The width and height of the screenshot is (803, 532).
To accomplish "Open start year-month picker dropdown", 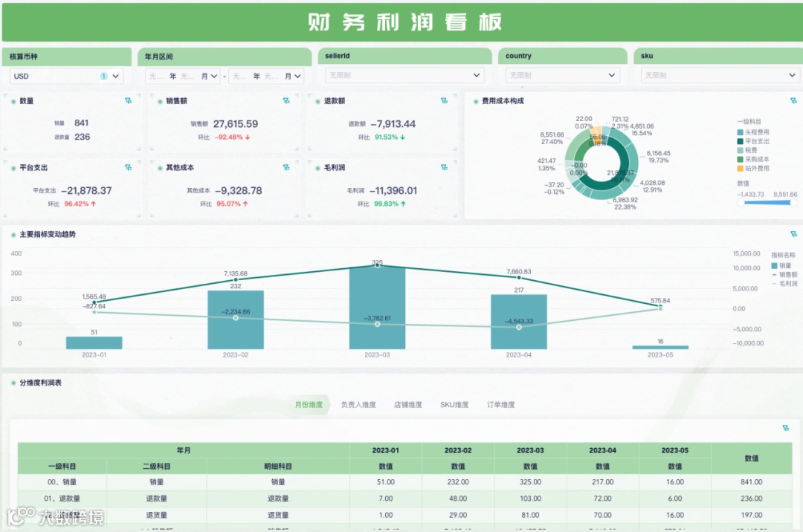I will pyautogui.click(x=183, y=76).
